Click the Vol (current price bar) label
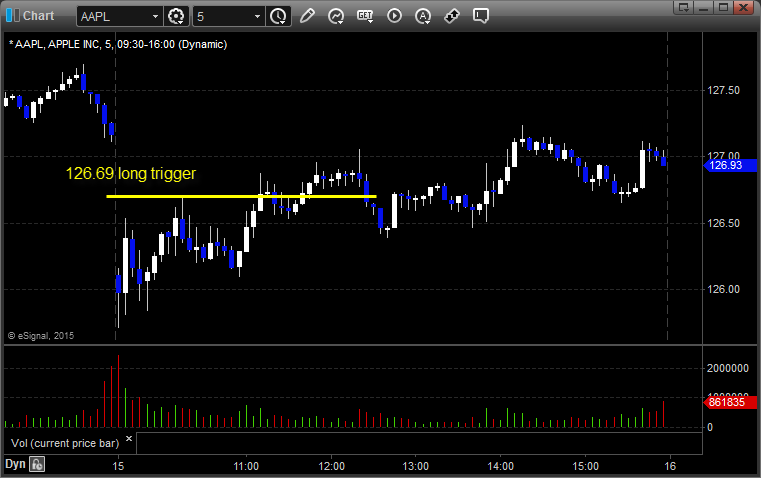The width and height of the screenshot is (761, 478). (x=65, y=443)
